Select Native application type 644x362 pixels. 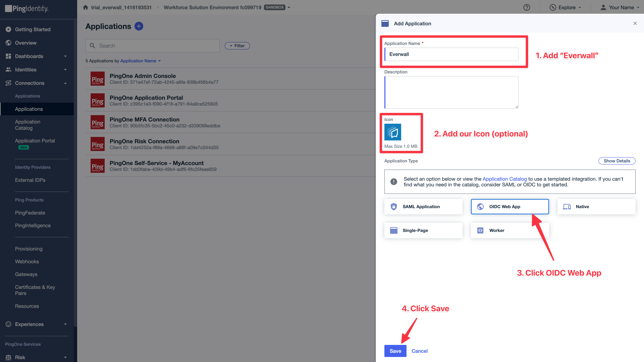596,207
